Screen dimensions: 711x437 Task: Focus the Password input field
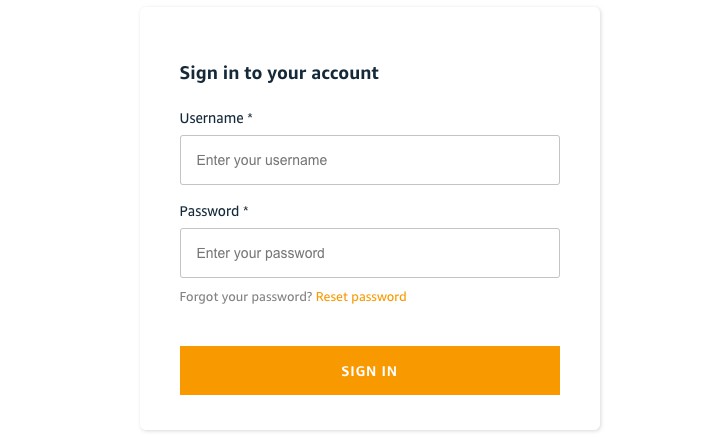[x=369, y=253]
